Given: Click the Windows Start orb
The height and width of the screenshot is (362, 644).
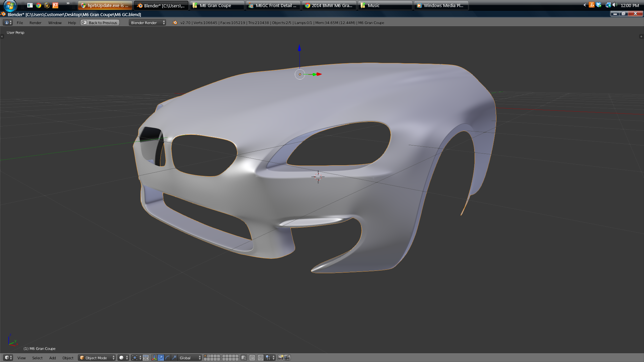Looking at the screenshot, I should pos(10,5).
